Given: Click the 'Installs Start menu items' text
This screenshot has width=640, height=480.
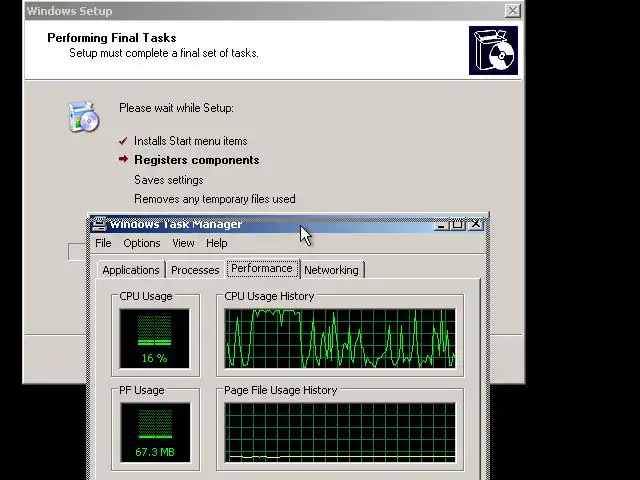Looking at the screenshot, I should coord(191,141).
